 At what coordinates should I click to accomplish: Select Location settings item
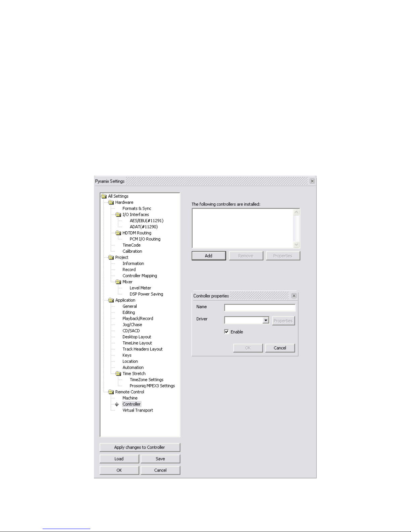pos(130,361)
